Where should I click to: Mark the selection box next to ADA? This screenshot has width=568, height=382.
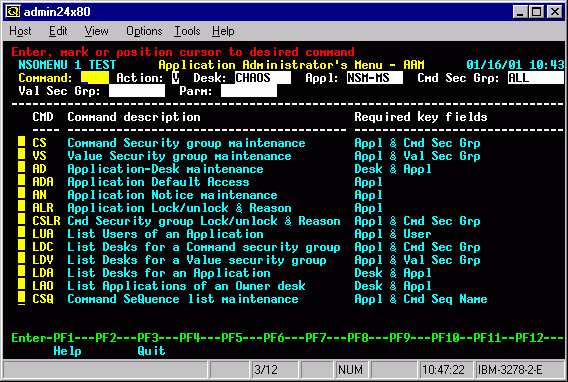click(x=21, y=181)
